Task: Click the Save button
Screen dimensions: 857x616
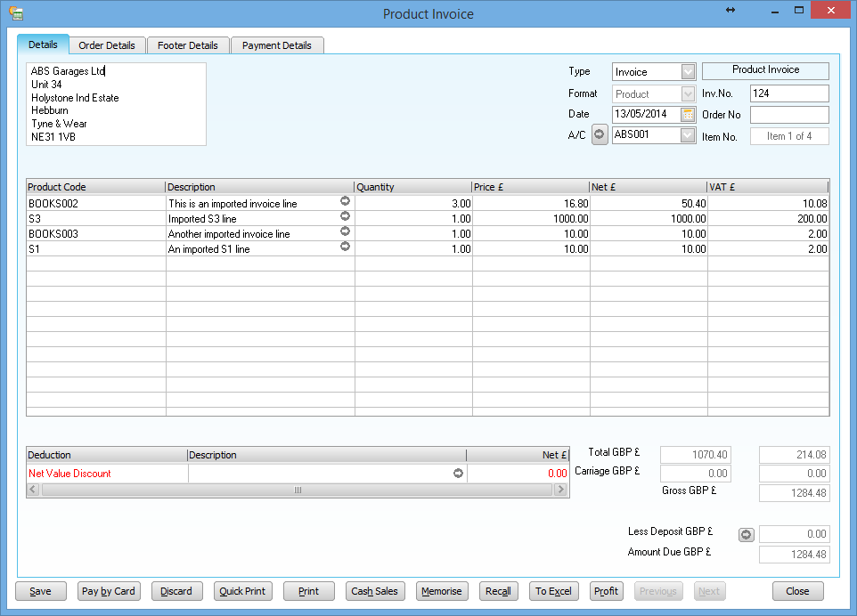Action: [40, 591]
